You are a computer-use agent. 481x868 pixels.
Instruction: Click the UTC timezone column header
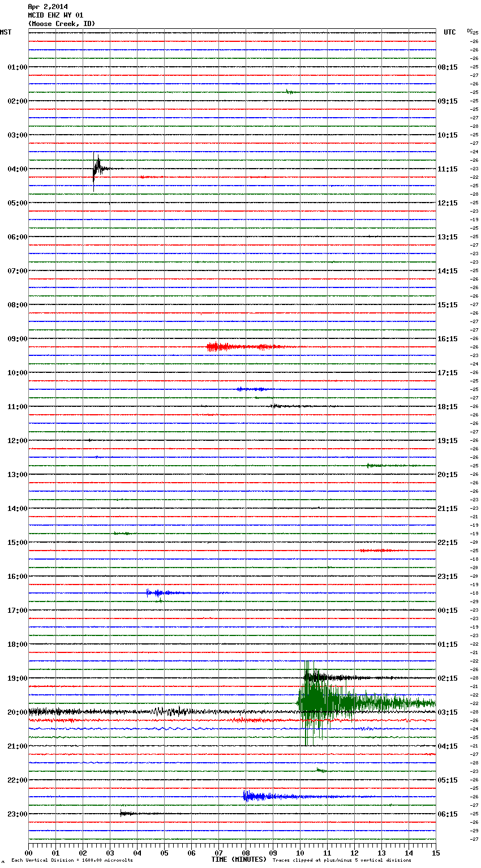[x=450, y=32]
